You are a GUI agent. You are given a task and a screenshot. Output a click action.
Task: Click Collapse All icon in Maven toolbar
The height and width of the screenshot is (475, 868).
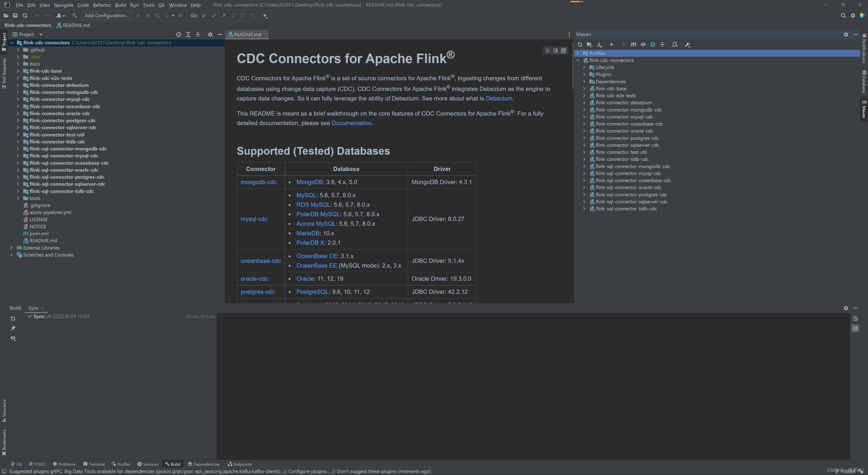point(663,45)
